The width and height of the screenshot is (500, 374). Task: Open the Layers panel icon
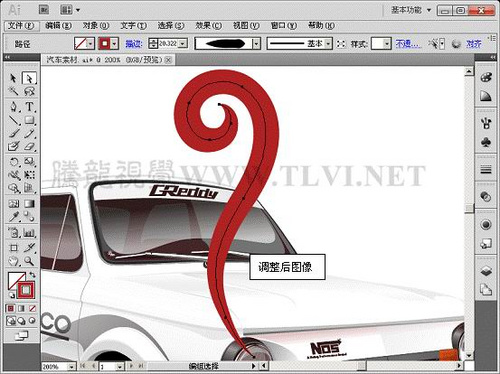[486, 271]
